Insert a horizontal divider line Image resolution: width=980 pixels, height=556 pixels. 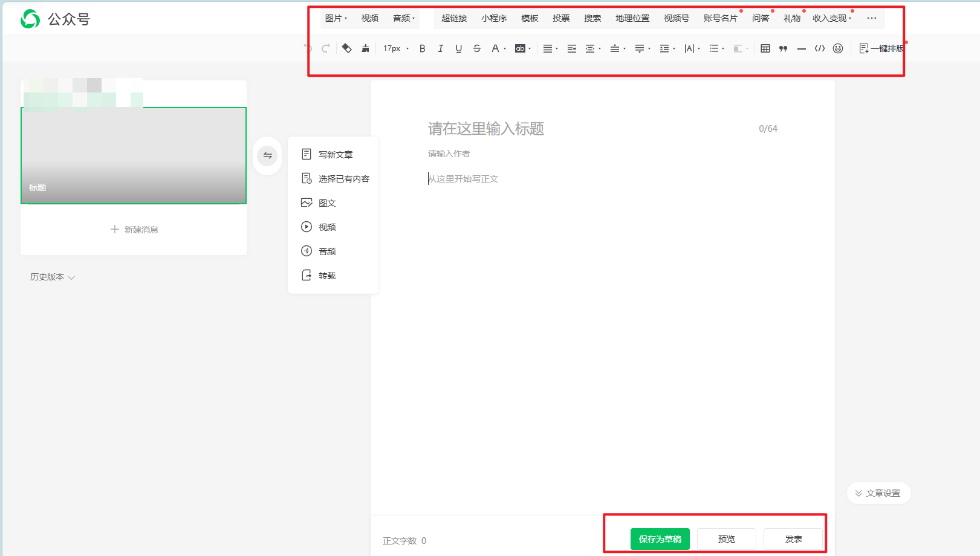coord(802,48)
